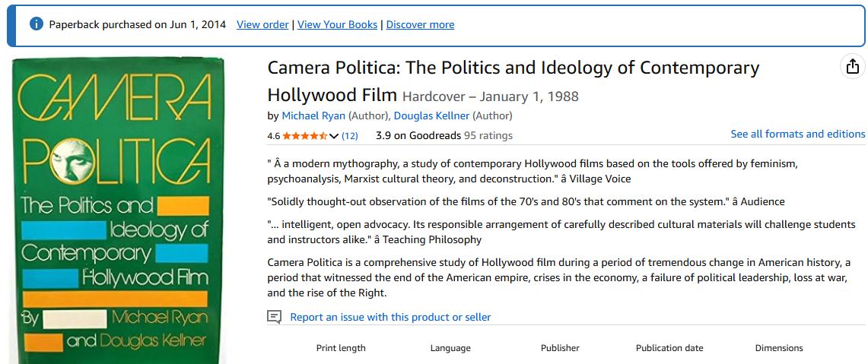Expand the rating breakdown chevron

click(x=334, y=136)
